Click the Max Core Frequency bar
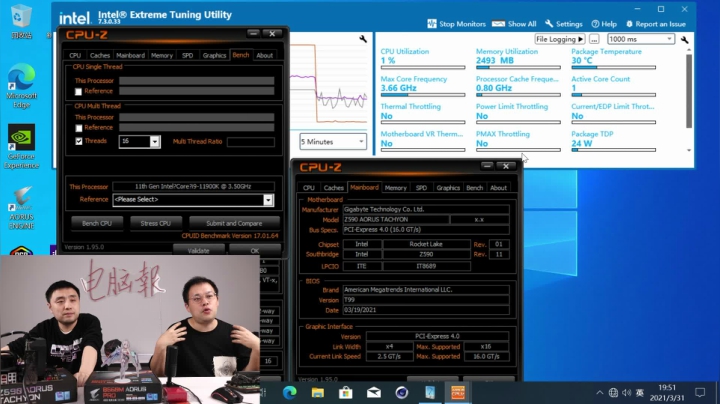The height and width of the screenshot is (404, 720). pyautogui.click(x=423, y=95)
